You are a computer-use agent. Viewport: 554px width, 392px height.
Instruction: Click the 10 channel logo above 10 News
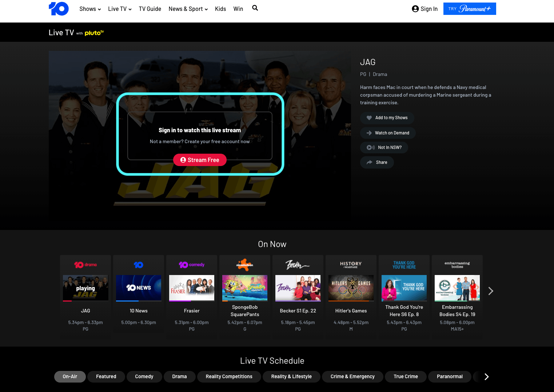139,265
